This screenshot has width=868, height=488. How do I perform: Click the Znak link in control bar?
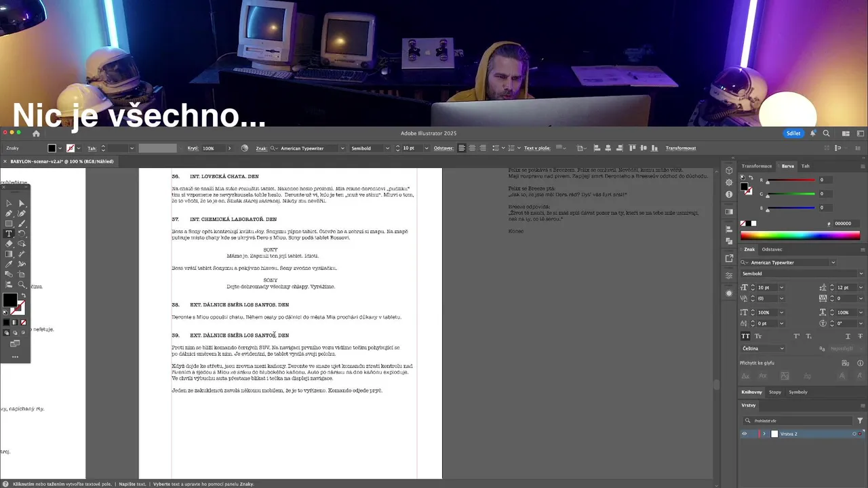[x=260, y=148]
